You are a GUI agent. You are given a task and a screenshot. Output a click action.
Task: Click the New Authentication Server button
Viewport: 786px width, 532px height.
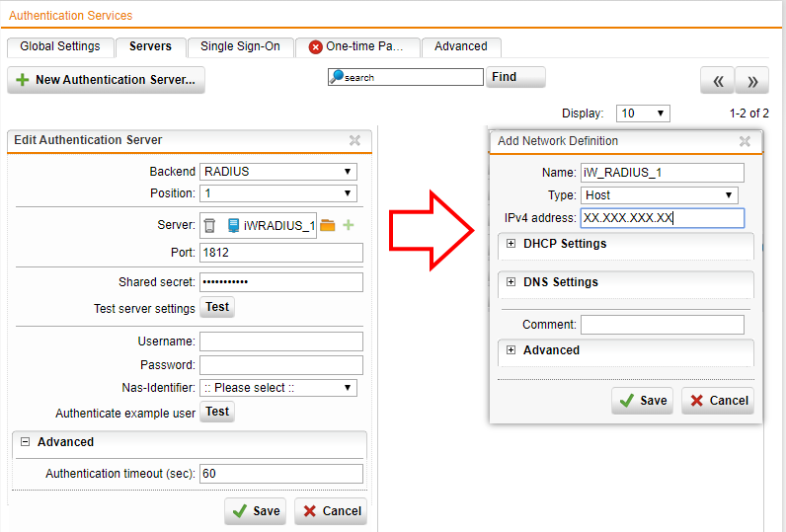point(106,80)
